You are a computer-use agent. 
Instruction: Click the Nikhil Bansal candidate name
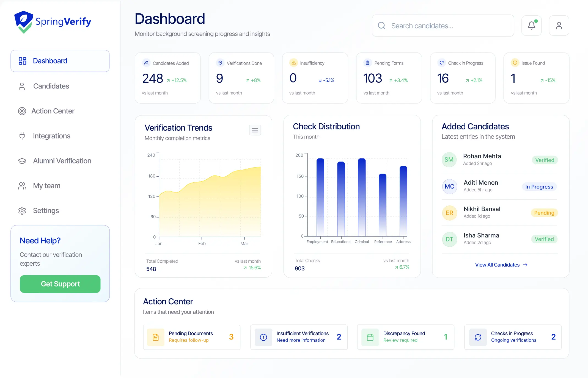(x=482, y=209)
